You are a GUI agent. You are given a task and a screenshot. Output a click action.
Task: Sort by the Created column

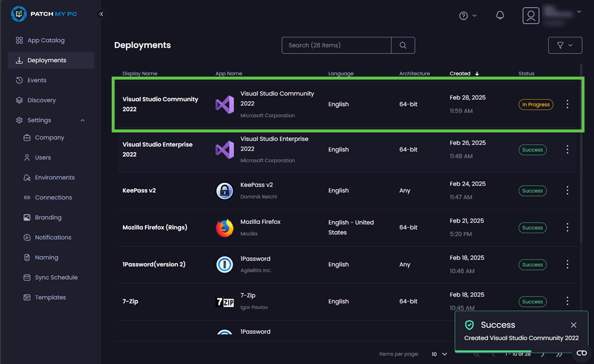click(464, 74)
